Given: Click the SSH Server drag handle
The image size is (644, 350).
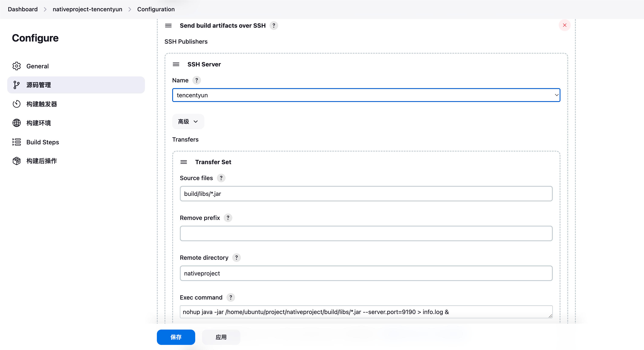Looking at the screenshot, I should click(x=176, y=64).
